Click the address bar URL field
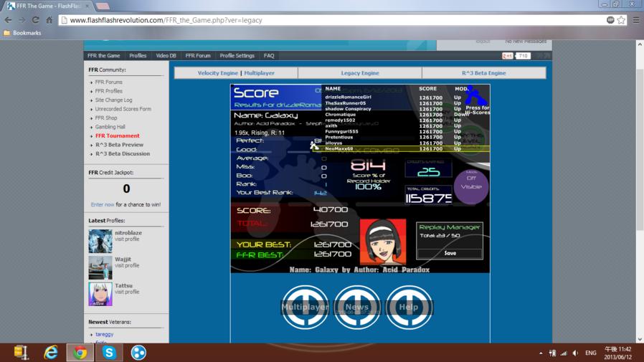Image resolution: width=644 pixels, height=362 pixels. tap(333, 20)
